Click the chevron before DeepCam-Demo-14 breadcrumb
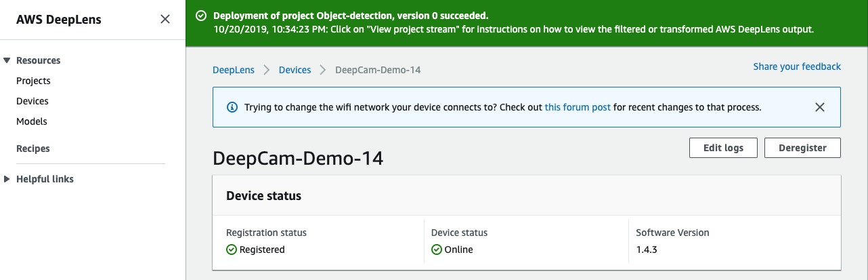Viewport: 868px width, 280px height. [x=323, y=70]
